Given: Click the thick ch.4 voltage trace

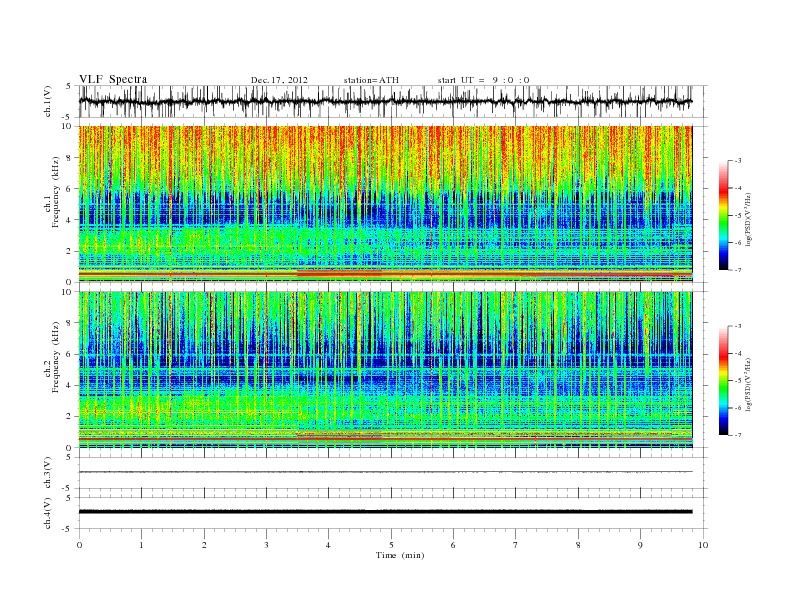Looking at the screenshot, I should tap(385, 512).
